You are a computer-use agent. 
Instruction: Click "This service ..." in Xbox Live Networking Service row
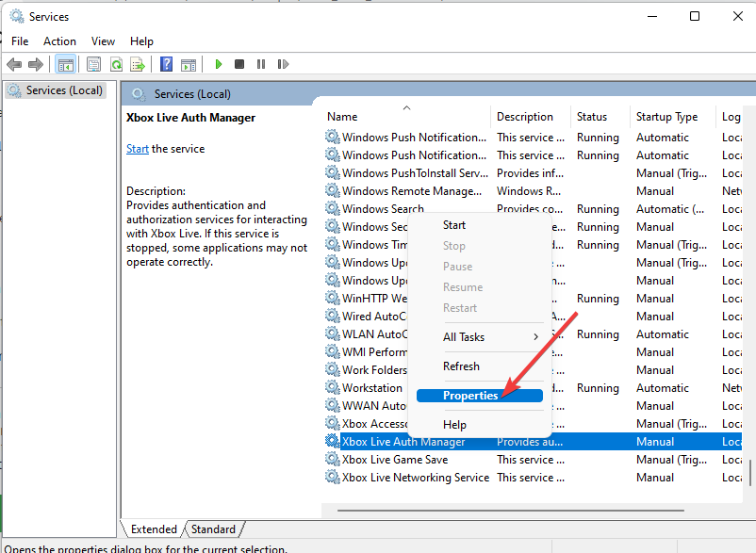click(x=531, y=478)
